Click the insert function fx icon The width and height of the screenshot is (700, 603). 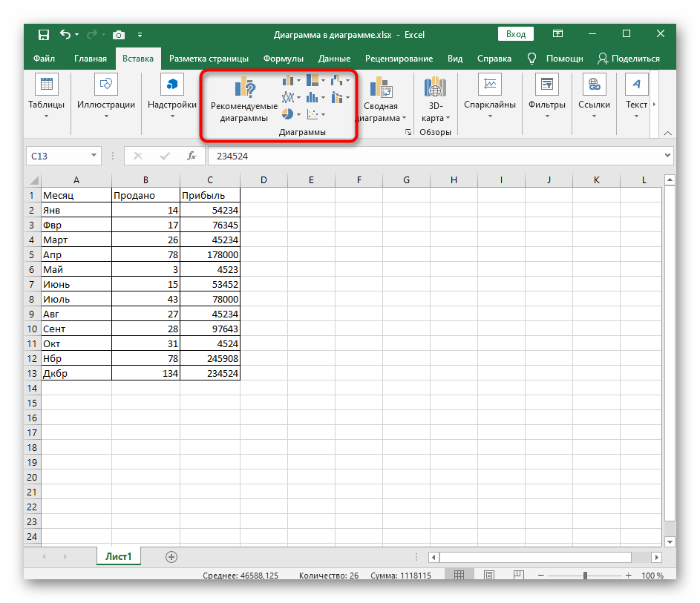(191, 156)
